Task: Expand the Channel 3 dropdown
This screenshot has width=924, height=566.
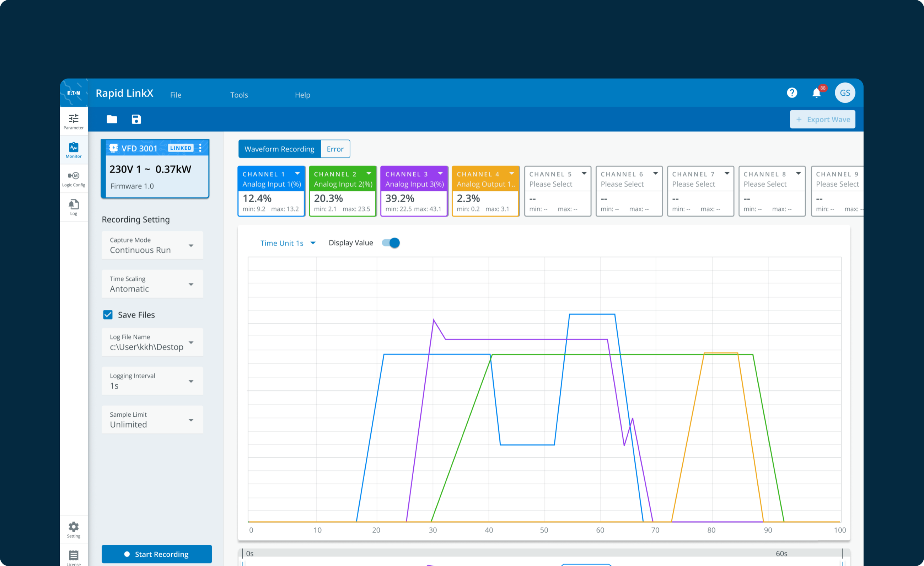Action: pos(440,173)
